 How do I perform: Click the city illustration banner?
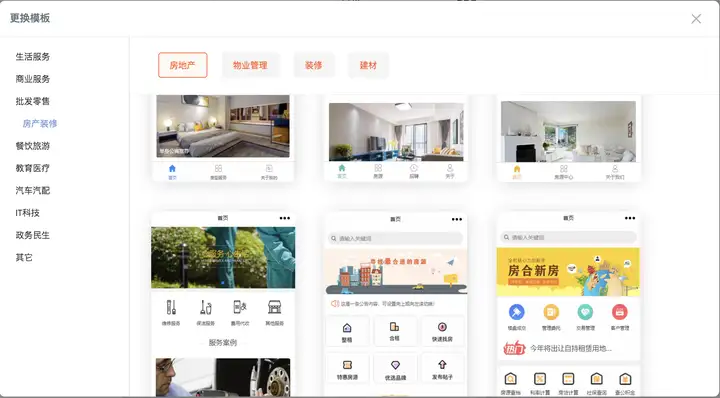click(396, 272)
